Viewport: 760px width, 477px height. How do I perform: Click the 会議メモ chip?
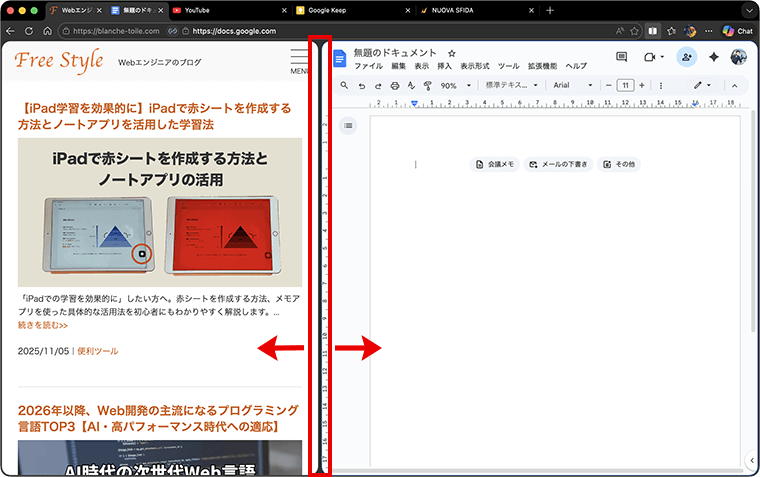(494, 164)
